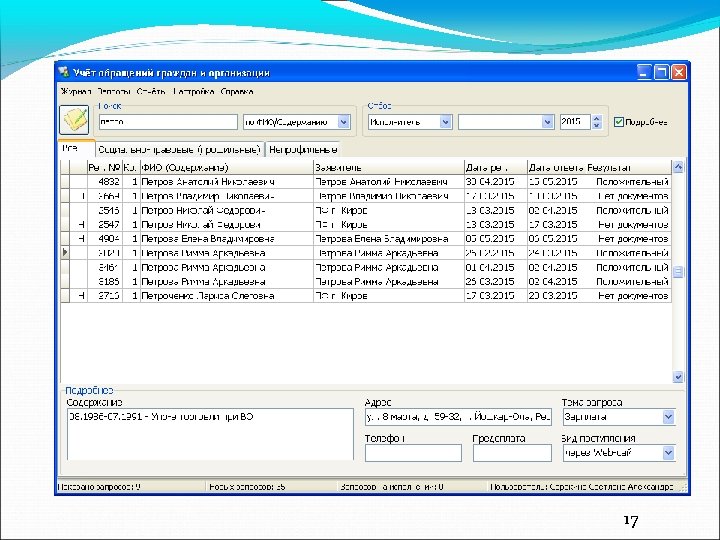
Task: Open the Вид поступления dropdown
Action: click(x=668, y=453)
